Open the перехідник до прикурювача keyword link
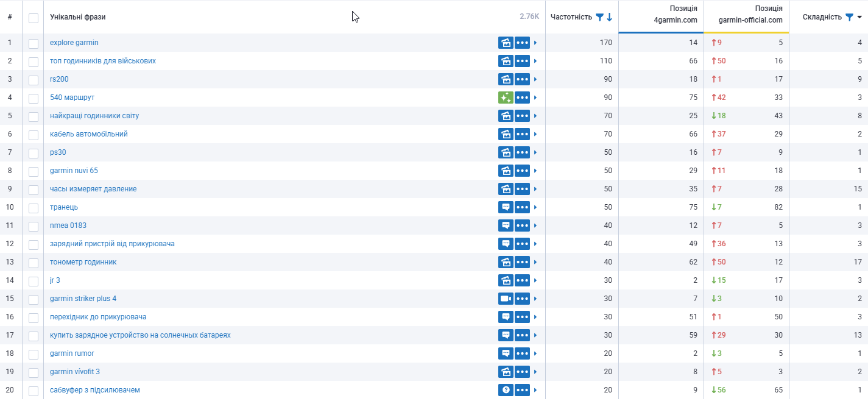 tap(98, 317)
